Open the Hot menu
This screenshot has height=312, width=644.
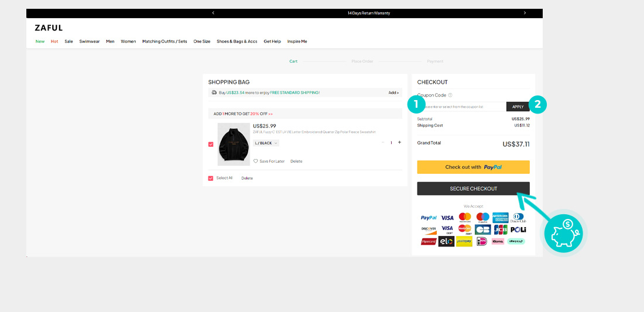point(54,42)
